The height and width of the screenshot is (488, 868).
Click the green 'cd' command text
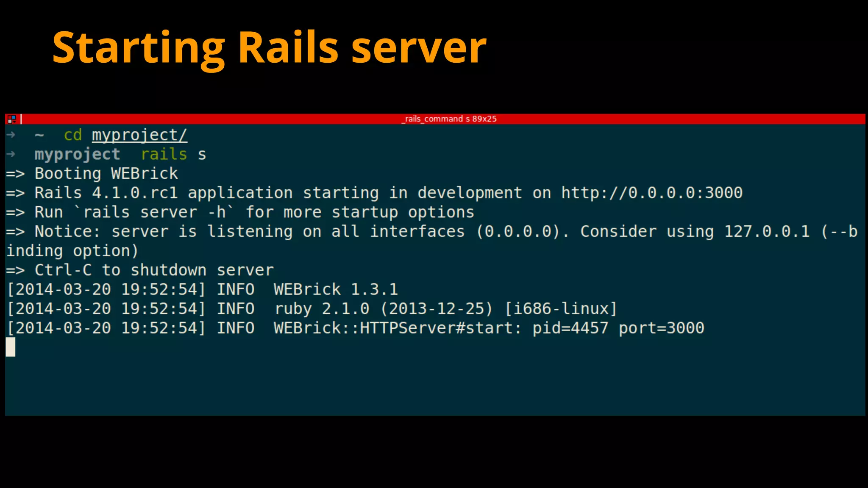[x=72, y=135]
